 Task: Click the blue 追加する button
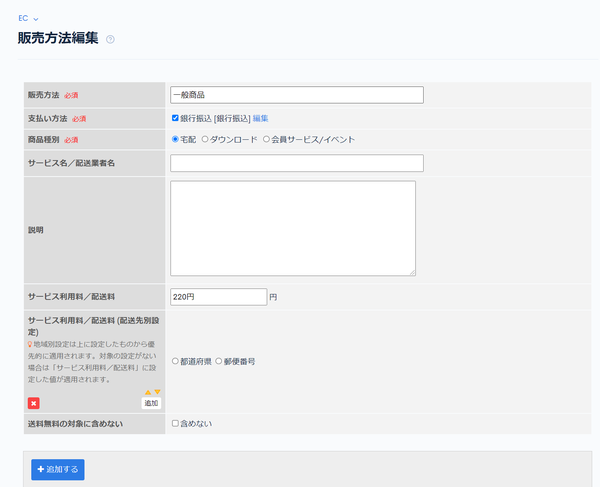58,469
